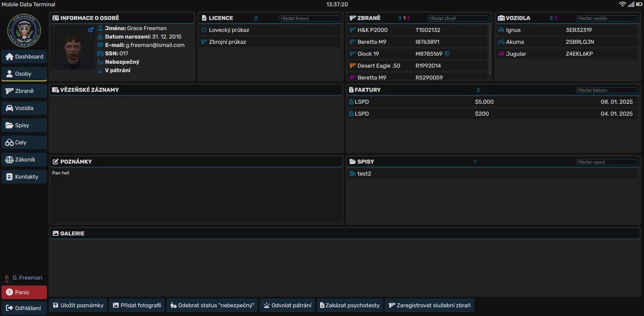The height and width of the screenshot is (316, 644).
Task: Click the Lovecký průkaz crosshair icon
Action: pyautogui.click(x=204, y=30)
